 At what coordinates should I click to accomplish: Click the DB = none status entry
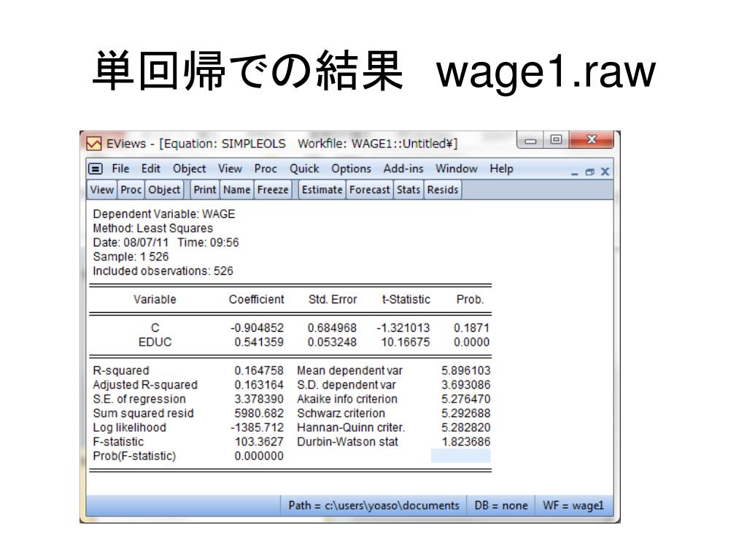[x=500, y=505]
